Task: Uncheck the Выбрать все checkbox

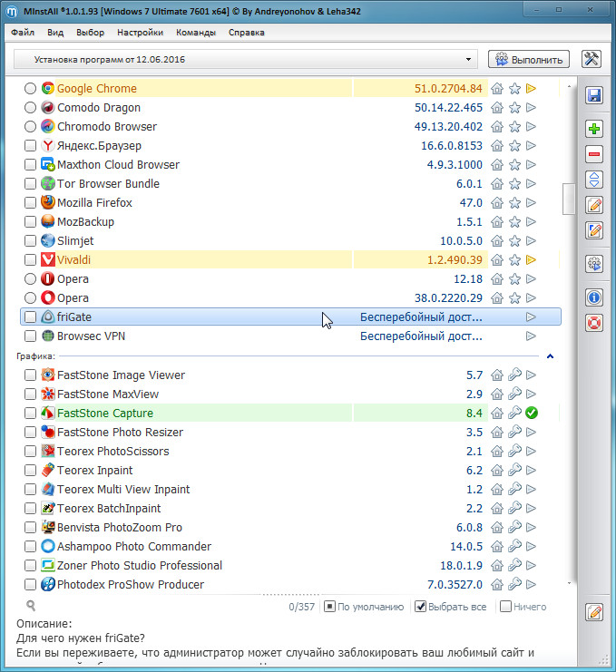Action: coord(421,607)
